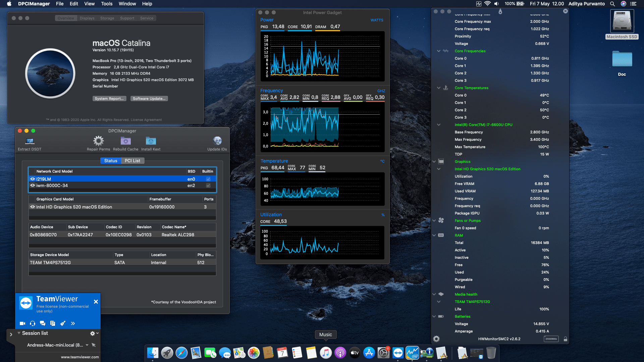Toggle eye icon for Intel HD Graphics 520

click(33, 207)
